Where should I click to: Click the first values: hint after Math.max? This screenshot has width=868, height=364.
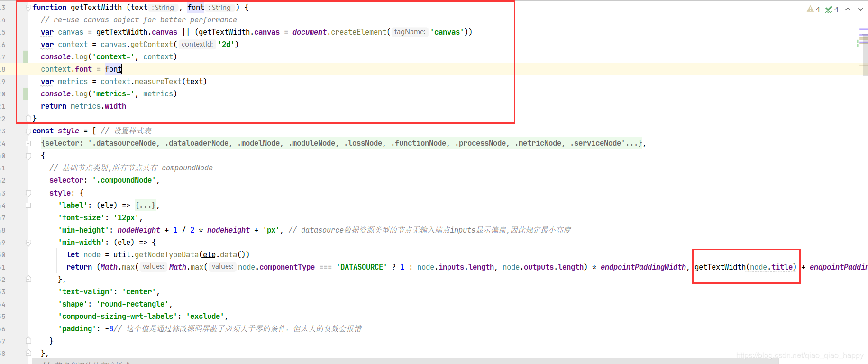point(153,267)
